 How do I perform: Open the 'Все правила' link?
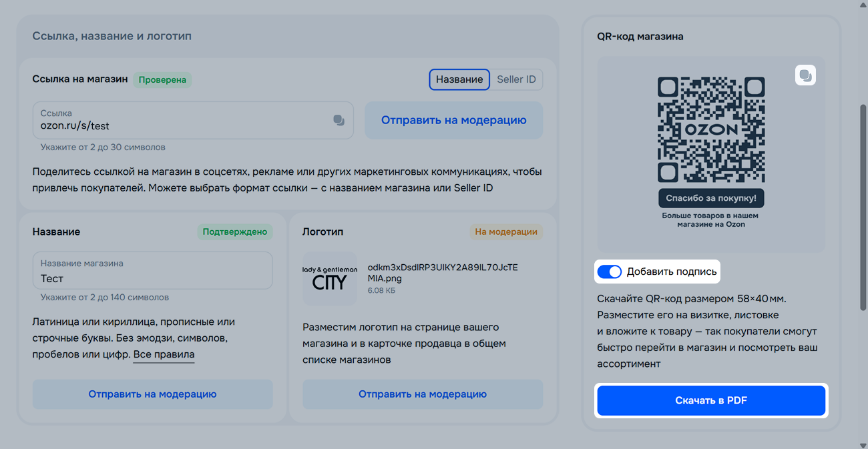pos(164,354)
